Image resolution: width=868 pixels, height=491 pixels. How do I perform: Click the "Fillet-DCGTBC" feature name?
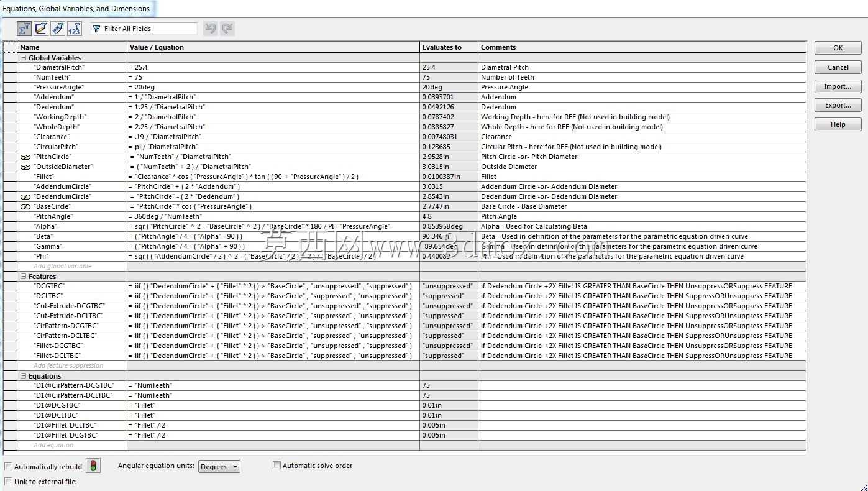click(58, 346)
